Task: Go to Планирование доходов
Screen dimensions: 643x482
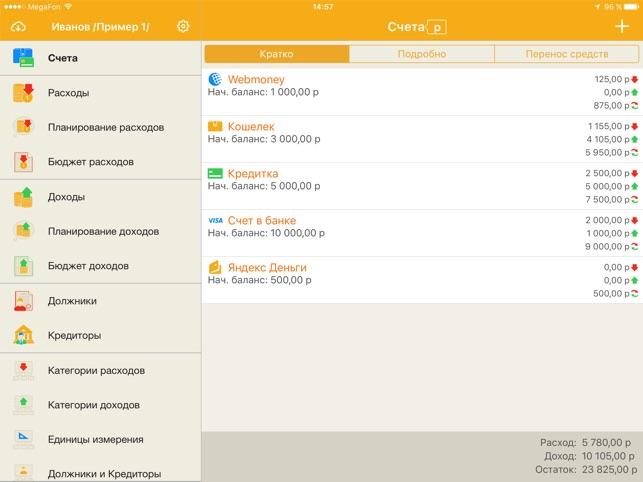Action: click(100, 231)
